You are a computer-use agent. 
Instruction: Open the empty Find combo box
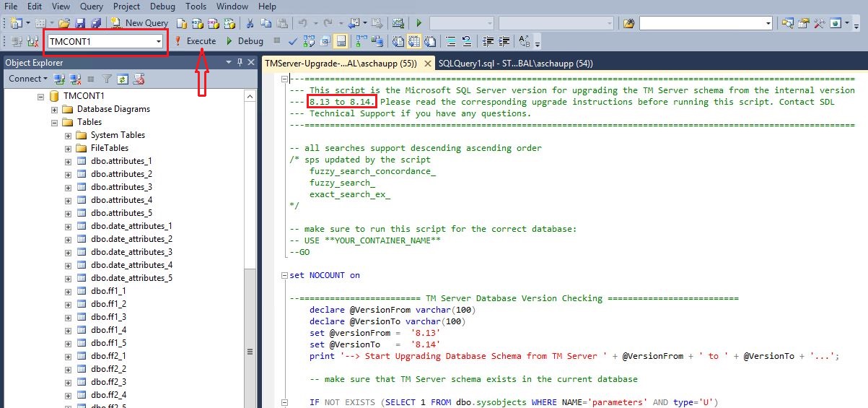tap(706, 23)
